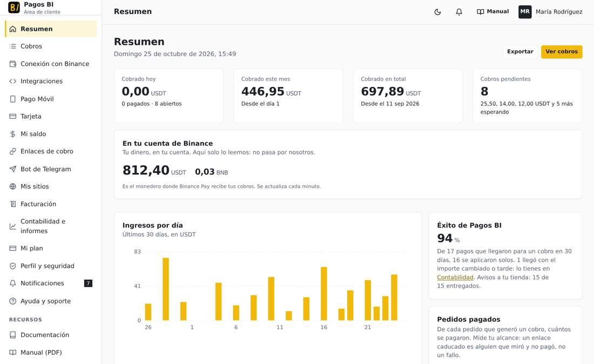Click the Cobros pendientes card showing 8

[x=528, y=96]
